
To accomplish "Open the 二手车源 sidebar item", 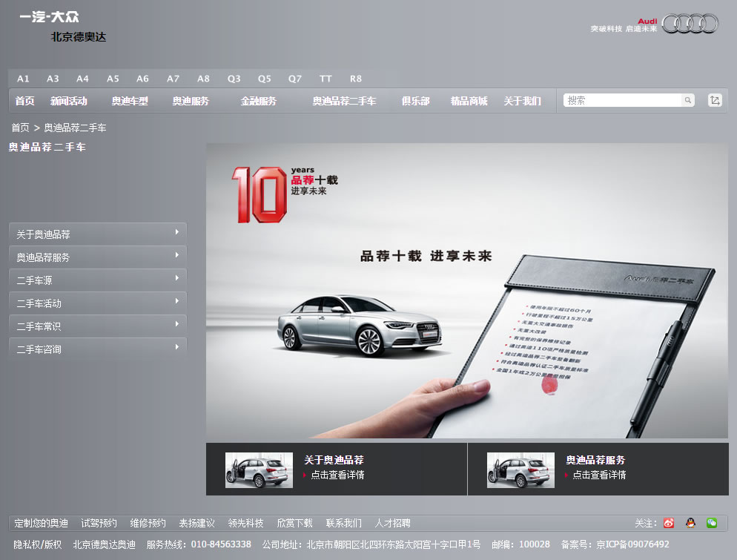I will (x=98, y=280).
